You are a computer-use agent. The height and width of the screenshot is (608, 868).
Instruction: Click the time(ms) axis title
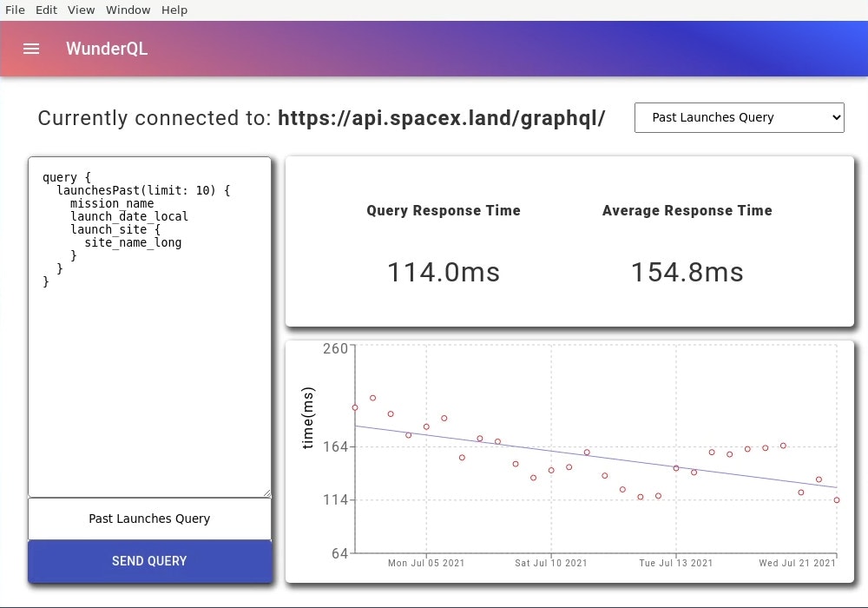point(308,418)
